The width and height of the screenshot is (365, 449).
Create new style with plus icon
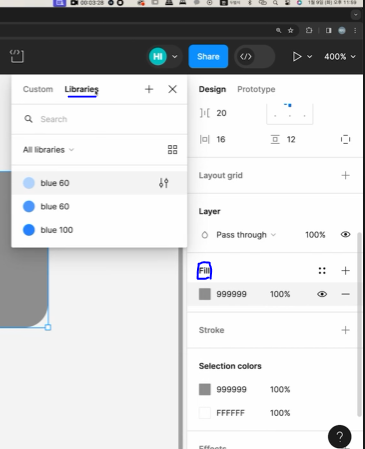coord(149,89)
